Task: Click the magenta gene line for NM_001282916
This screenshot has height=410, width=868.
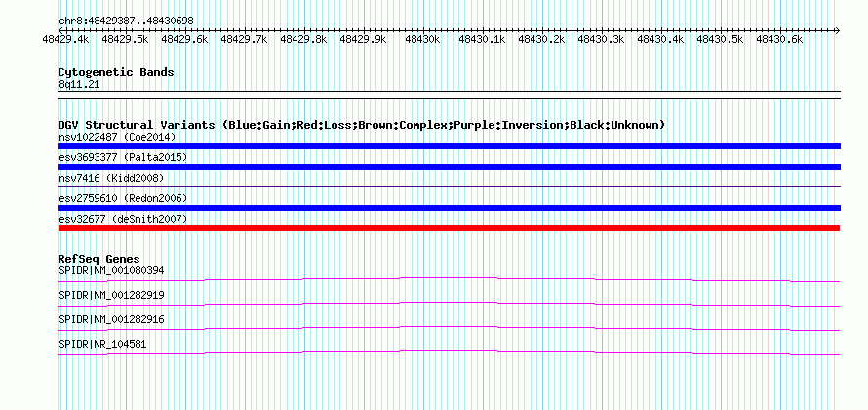Action: pos(449,329)
